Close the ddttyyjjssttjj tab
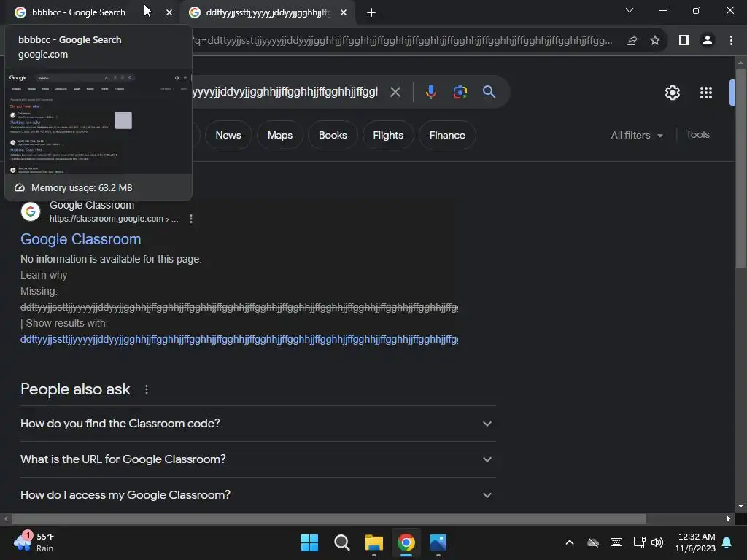 pos(344,12)
